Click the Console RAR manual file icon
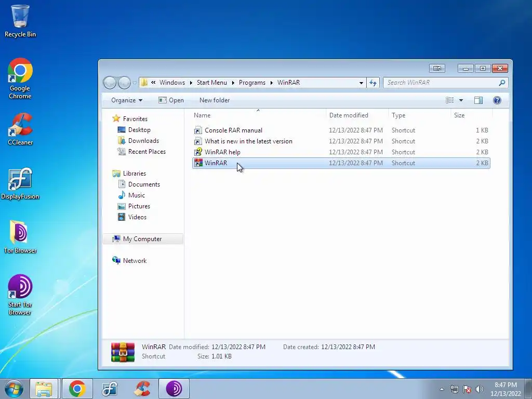 pyautogui.click(x=198, y=130)
